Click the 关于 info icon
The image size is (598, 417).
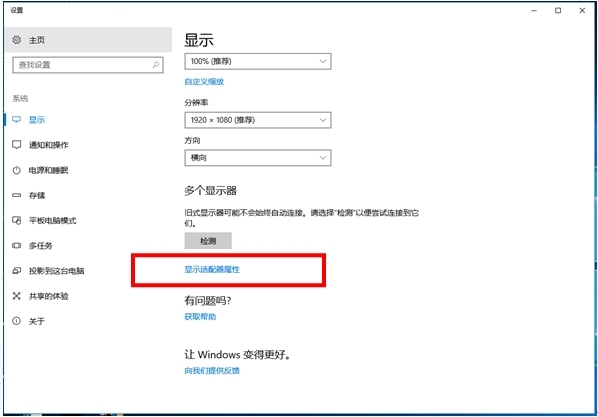click(16, 321)
